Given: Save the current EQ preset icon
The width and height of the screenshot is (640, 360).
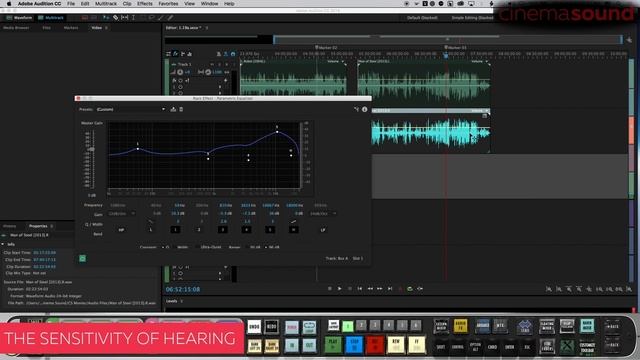Looking at the screenshot, I should coord(173,109).
